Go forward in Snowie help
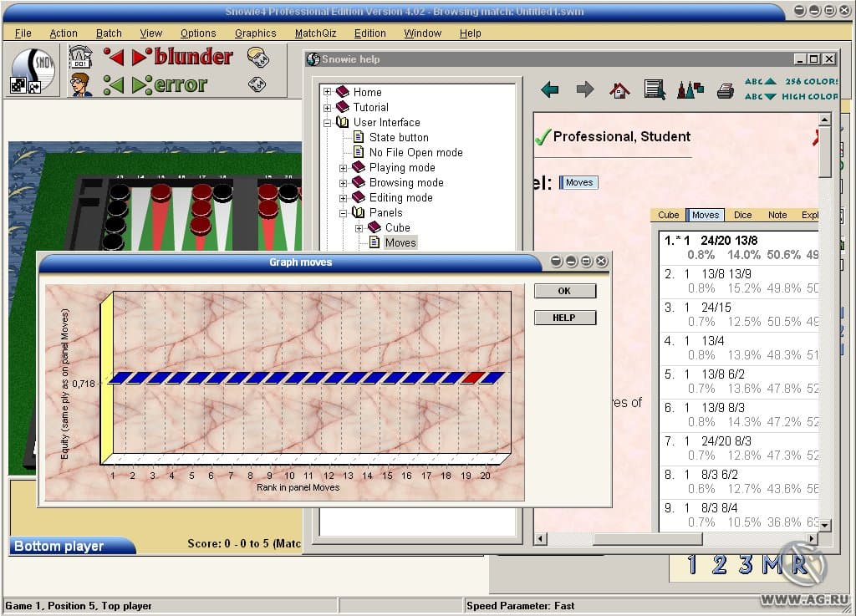The height and width of the screenshot is (616, 856). click(x=584, y=89)
